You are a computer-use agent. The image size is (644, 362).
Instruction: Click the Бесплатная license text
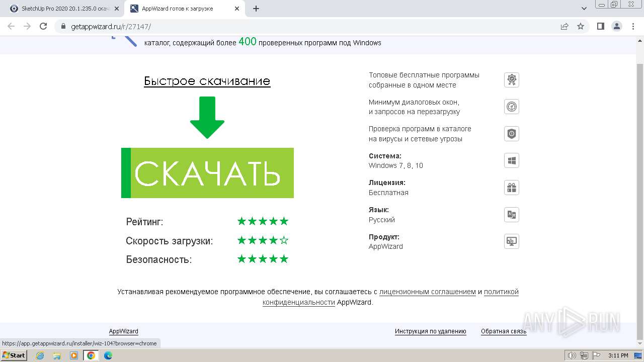[388, 193]
